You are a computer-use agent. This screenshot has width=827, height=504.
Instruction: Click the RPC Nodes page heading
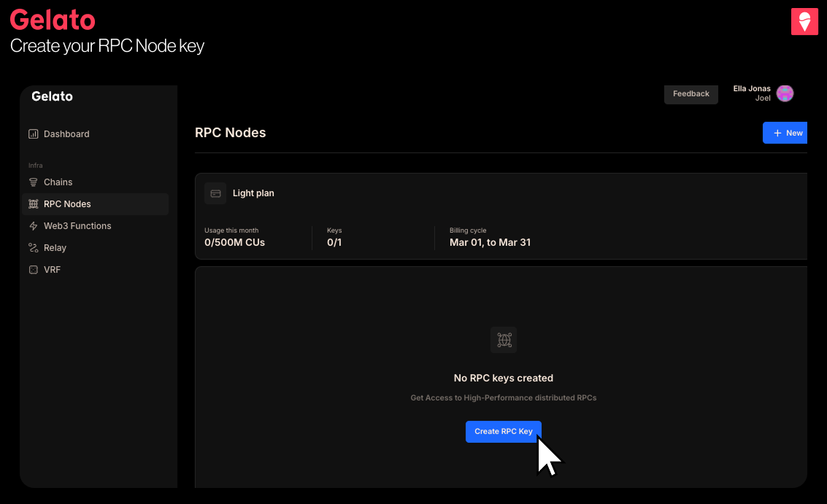[x=231, y=133]
